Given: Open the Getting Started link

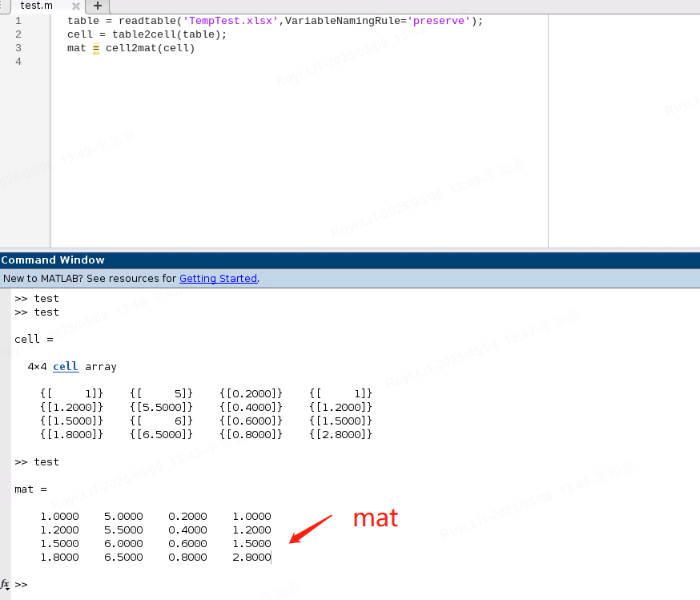Looking at the screenshot, I should (218, 278).
